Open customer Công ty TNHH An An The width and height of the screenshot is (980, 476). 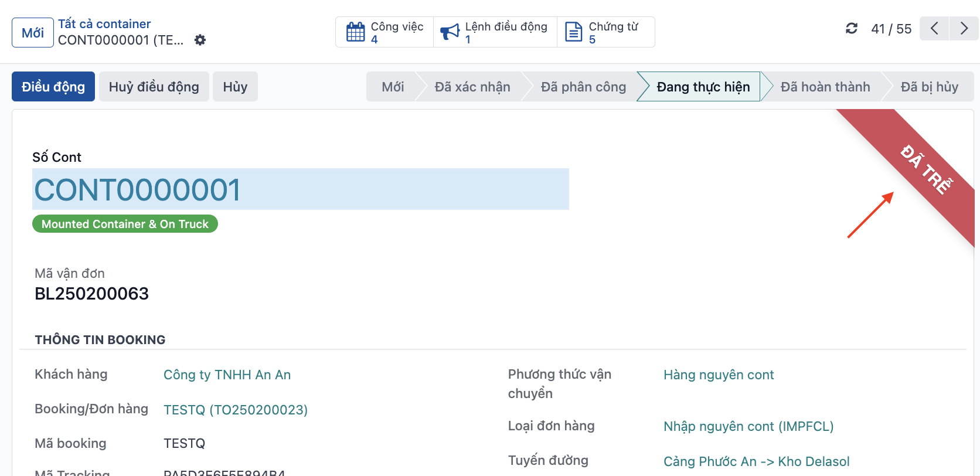click(x=227, y=375)
